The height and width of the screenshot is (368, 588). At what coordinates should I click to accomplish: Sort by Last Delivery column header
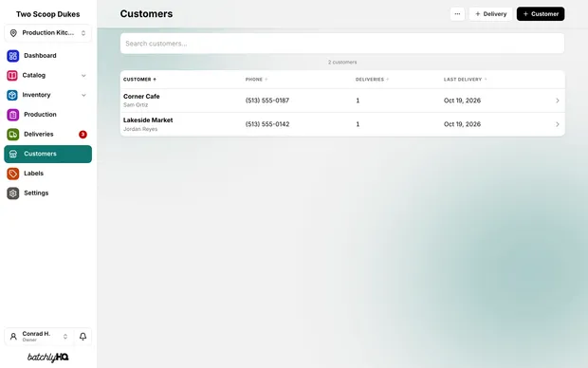(x=465, y=80)
